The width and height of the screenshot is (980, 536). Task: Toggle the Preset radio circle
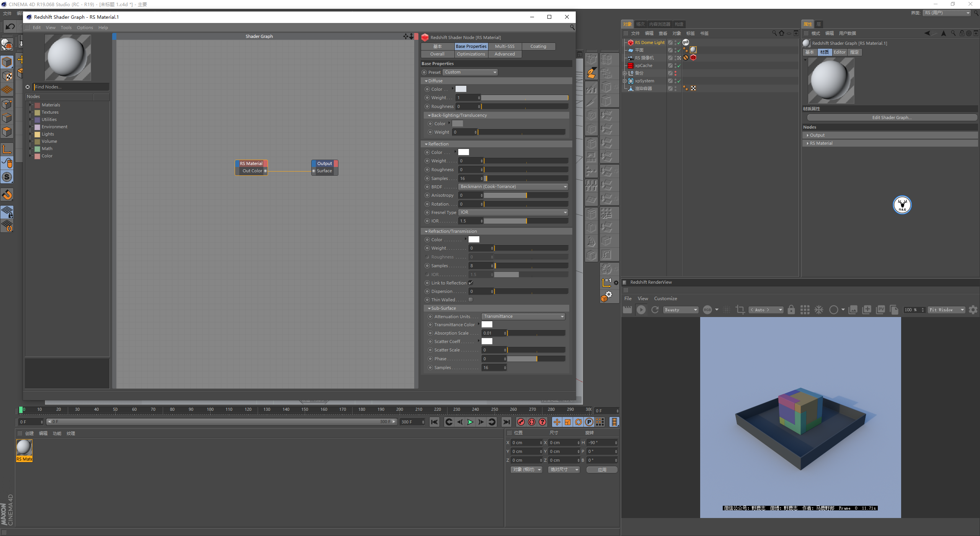[x=424, y=72]
